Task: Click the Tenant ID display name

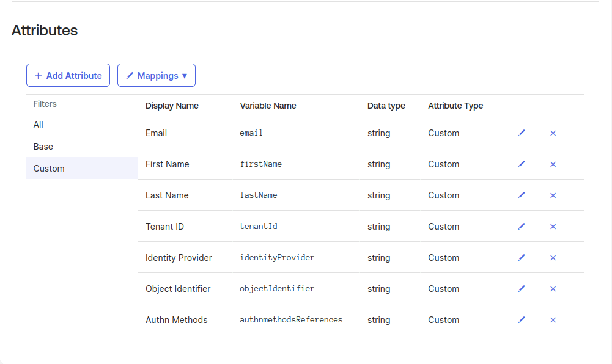Action: coord(164,227)
